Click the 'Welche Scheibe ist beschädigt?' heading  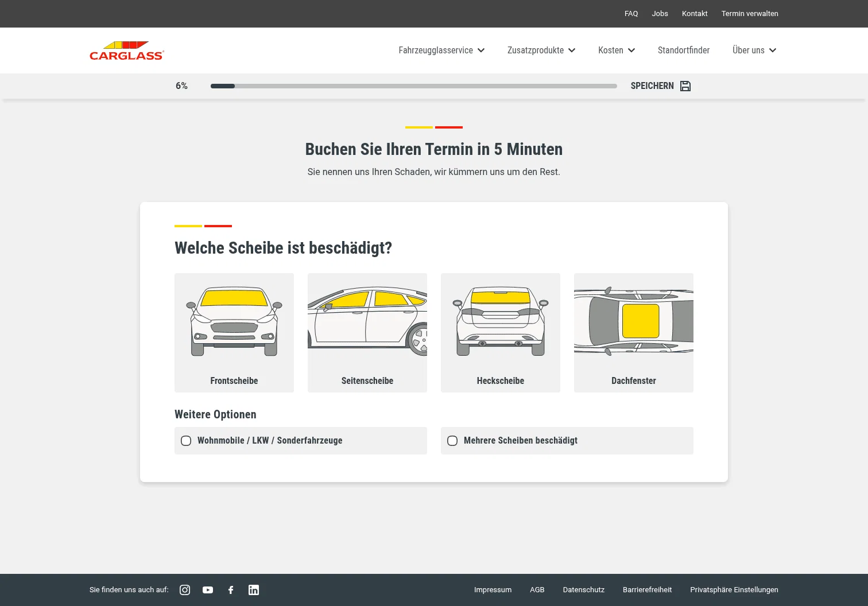284,248
